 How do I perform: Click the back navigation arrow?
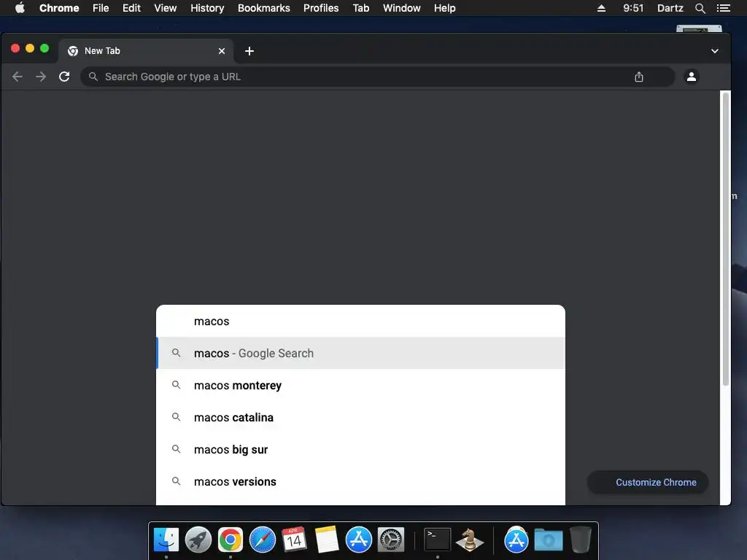pos(18,77)
